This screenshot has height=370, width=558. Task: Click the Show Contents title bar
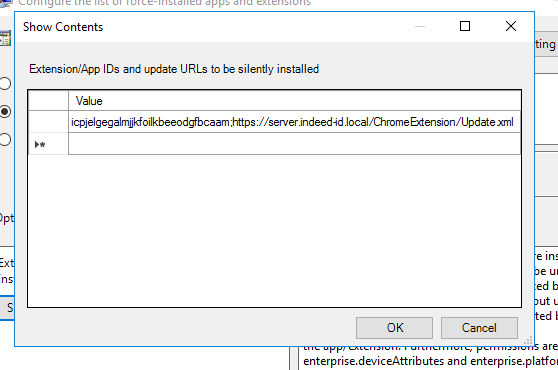[214, 27]
